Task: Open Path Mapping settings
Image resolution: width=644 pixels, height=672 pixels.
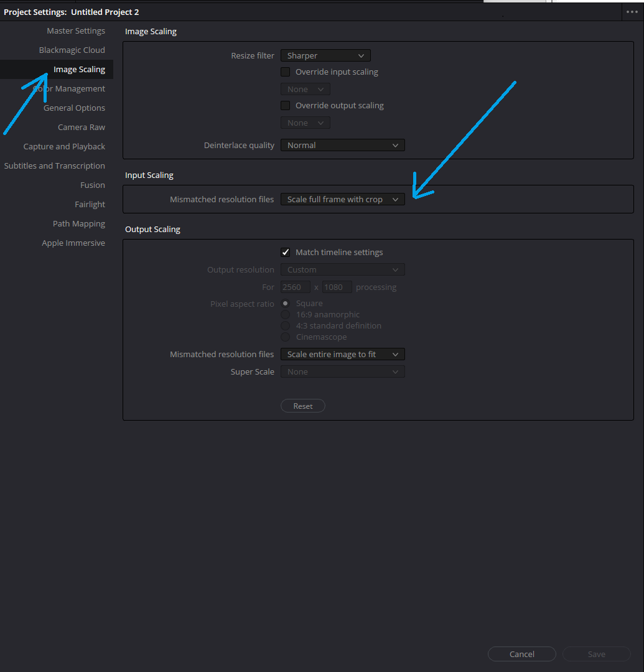Action: tap(79, 224)
